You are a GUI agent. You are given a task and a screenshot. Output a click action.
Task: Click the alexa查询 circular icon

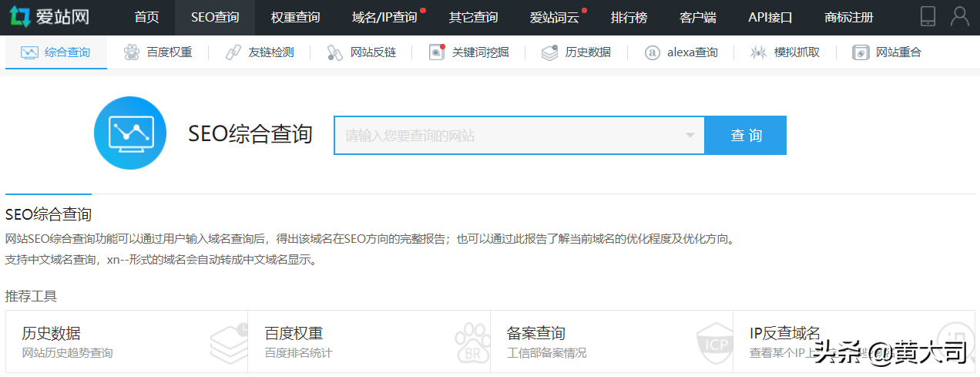652,52
